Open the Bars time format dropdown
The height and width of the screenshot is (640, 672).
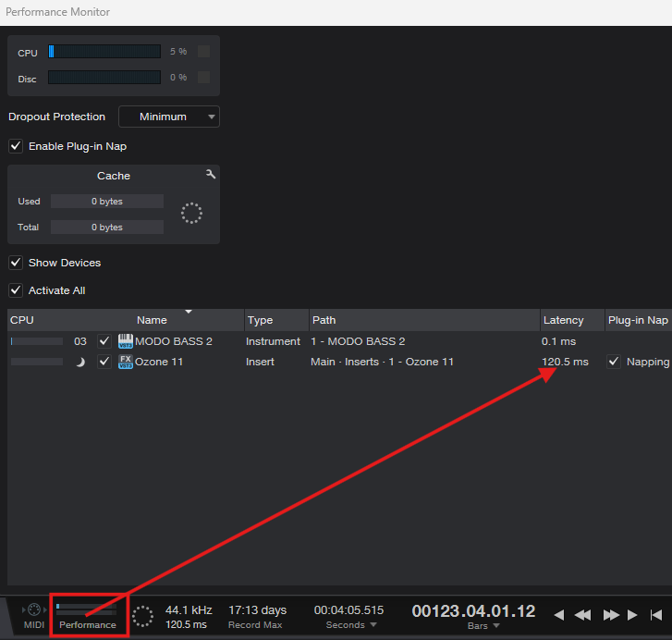pyautogui.click(x=483, y=625)
